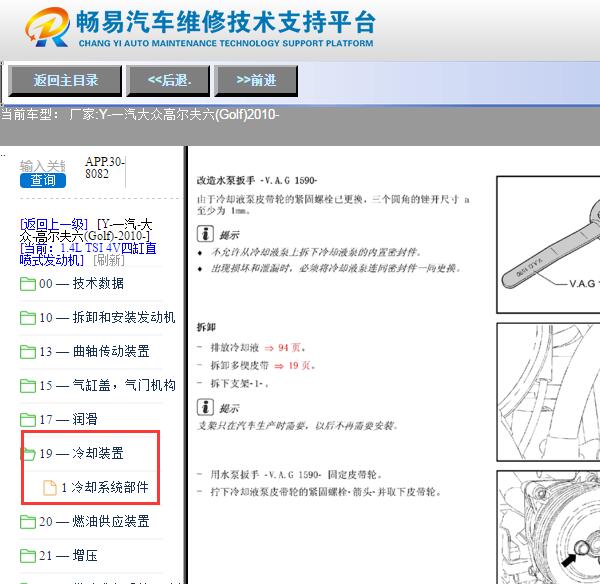Screen dimensions: 600x584
Task: Open 1 冷却系统部件 page
Action: pos(105,487)
